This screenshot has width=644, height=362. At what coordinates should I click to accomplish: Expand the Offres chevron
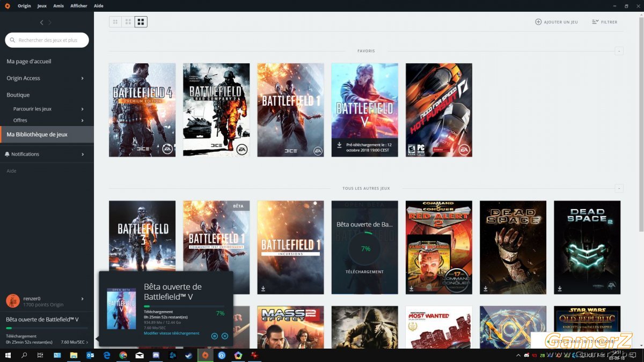tap(82, 121)
